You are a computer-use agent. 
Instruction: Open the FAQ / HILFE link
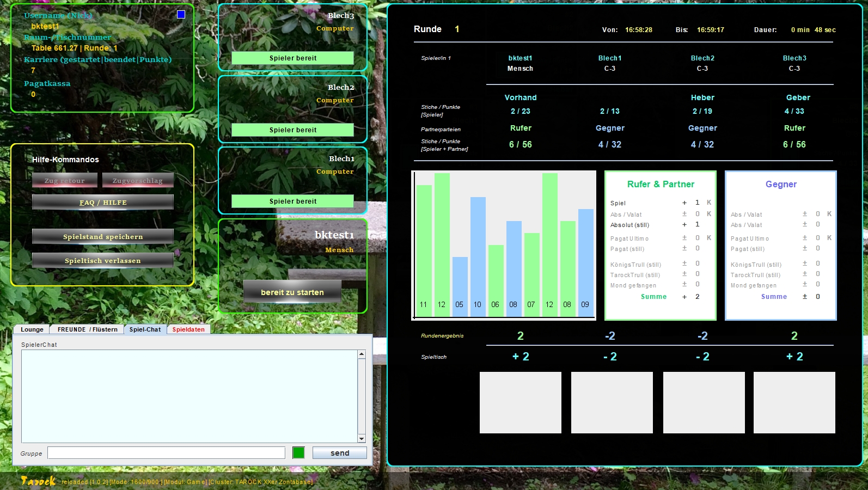click(103, 203)
